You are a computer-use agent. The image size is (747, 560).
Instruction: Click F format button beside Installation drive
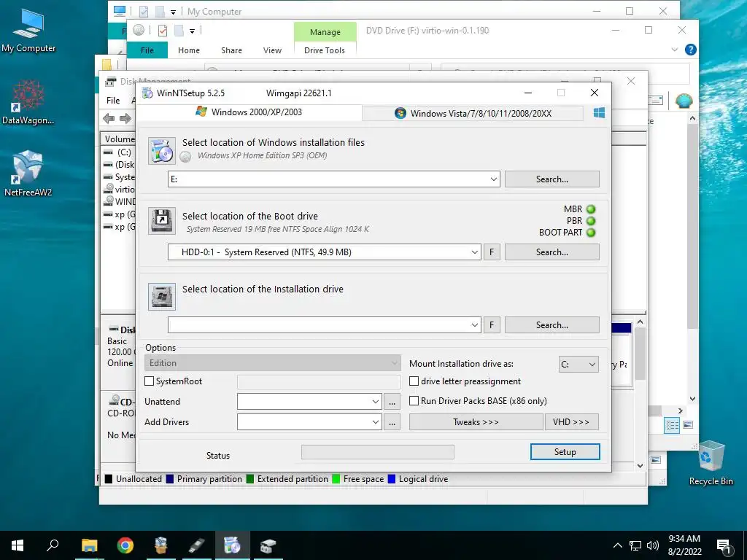click(492, 324)
